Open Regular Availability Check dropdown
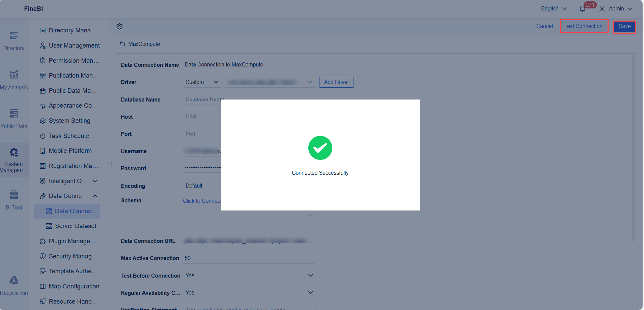The width and height of the screenshot is (644, 310). [249, 292]
